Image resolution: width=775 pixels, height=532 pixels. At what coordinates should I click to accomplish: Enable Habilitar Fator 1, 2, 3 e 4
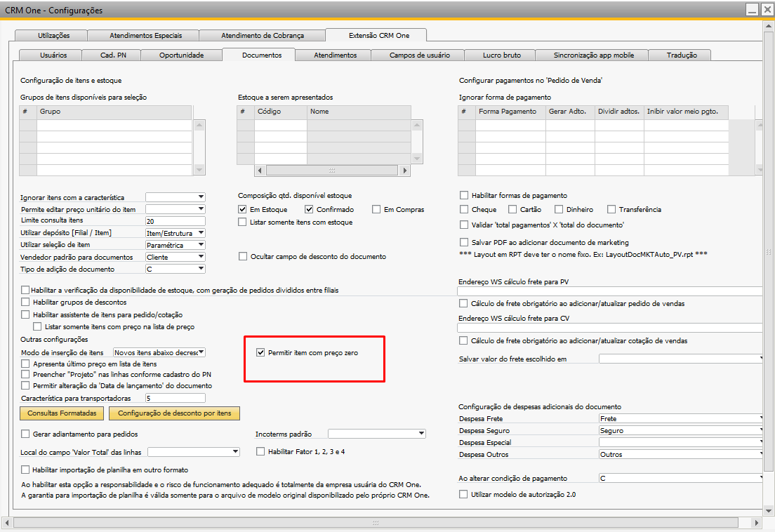[260, 451]
